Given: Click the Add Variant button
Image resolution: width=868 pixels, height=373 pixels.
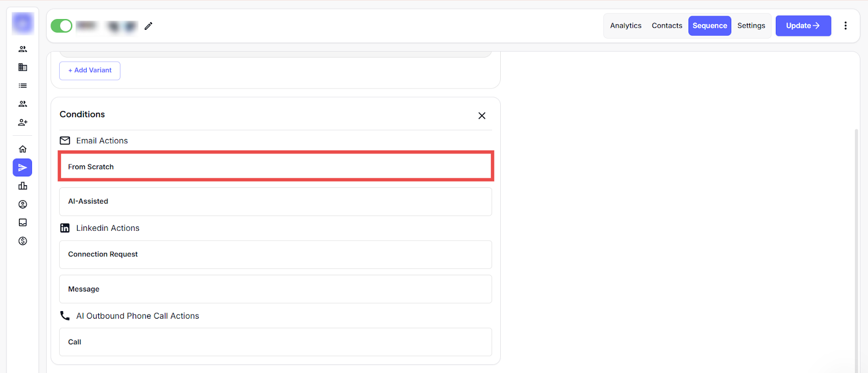Looking at the screenshot, I should click(90, 71).
